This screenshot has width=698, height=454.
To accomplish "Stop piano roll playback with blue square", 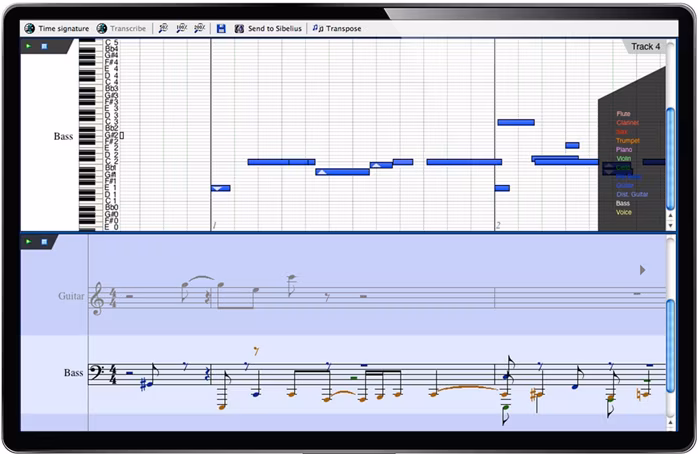I will pyautogui.click(x=44, y=46).
